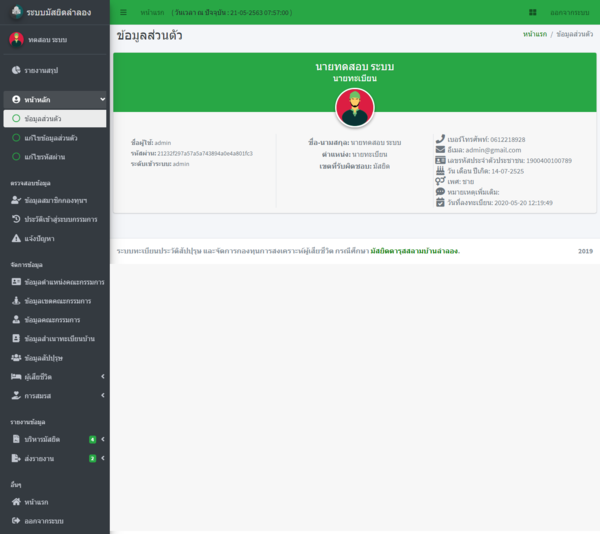Click the street-view icon for ข้อมูลเขตคณะกรรมการ

tap(16, 301)
